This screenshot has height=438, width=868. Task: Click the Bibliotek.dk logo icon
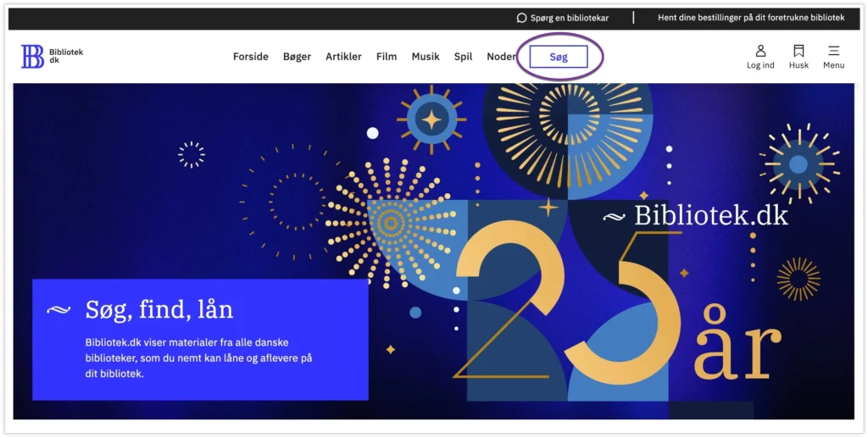[x=33, y=57]
